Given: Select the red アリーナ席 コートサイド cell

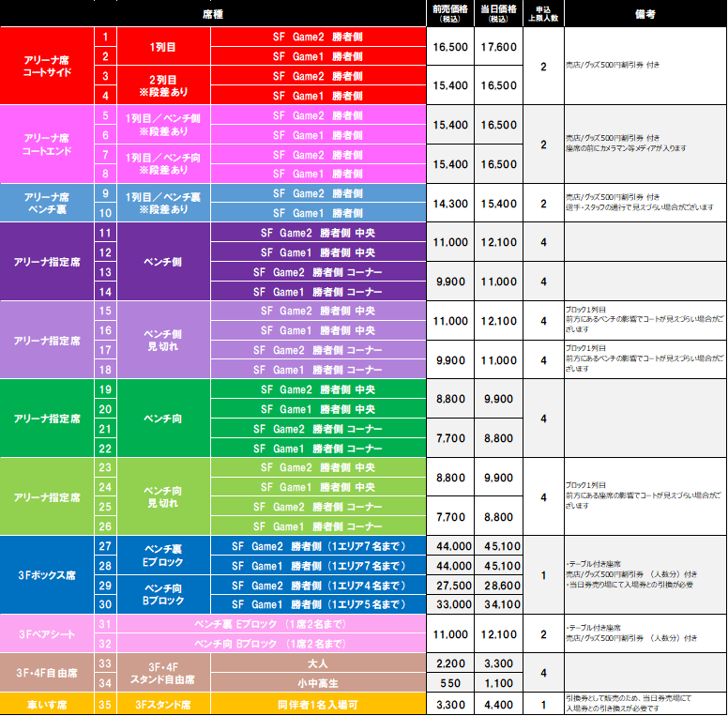Looking at the screenshot, I should tap(47, 66).
